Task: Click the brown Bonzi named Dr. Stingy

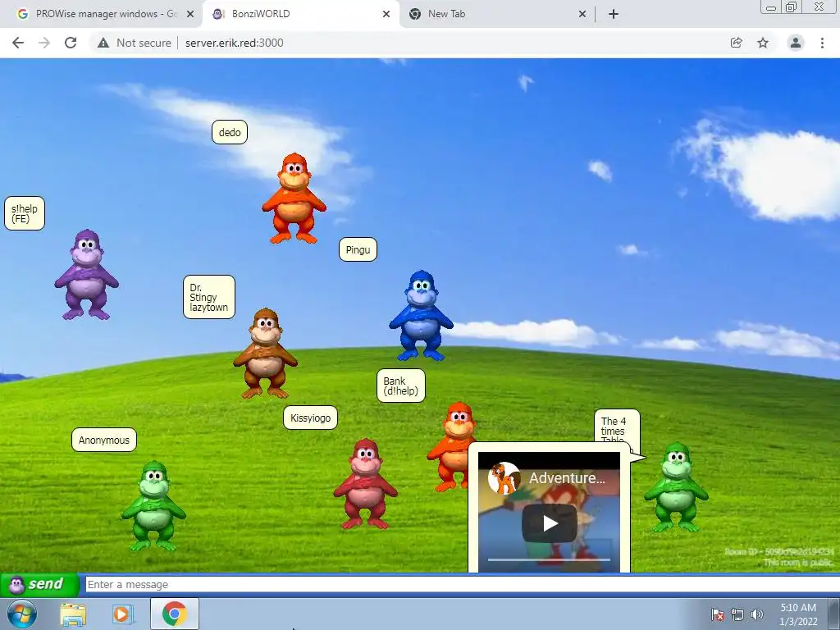Action: pyautogui.click(x=265, y=354)
